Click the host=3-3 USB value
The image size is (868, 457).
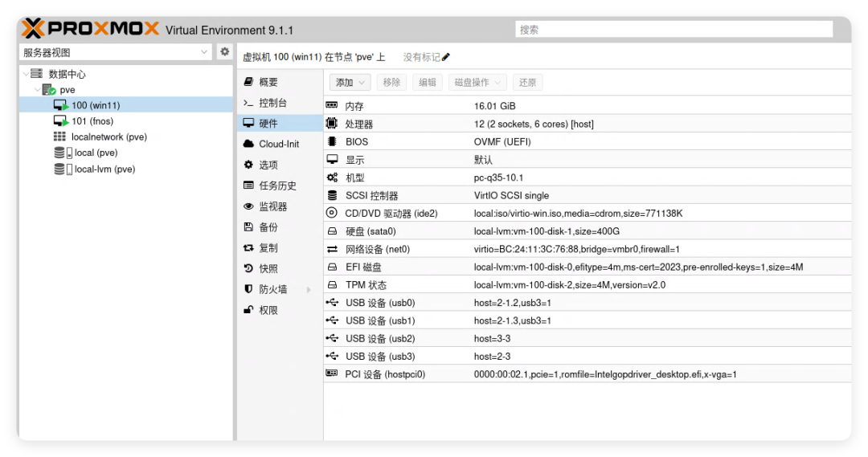492,339
